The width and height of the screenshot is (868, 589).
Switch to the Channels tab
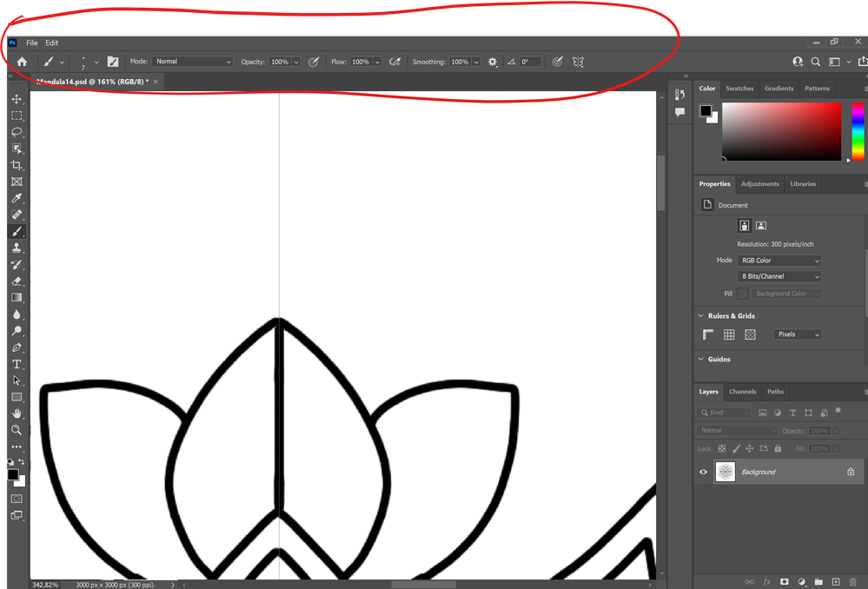pyautogui.click(x=742, y=391)
